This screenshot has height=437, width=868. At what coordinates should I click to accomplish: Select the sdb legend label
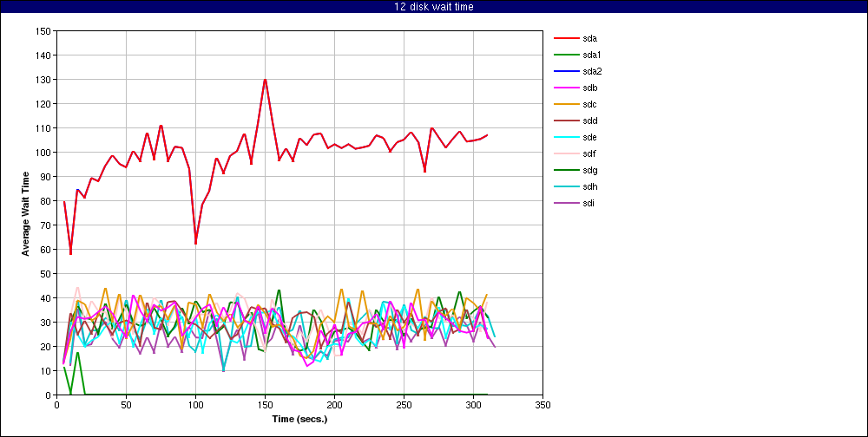[x=589, y=88]
